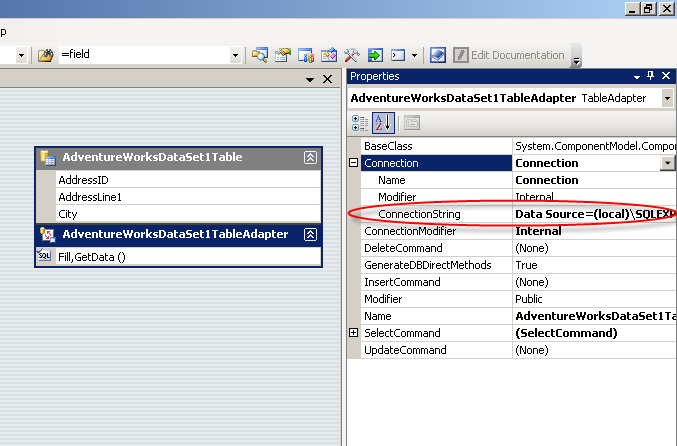Viewport: 677px width, 446px height.
Task: Select the City column
Action: tap(188, 214)
